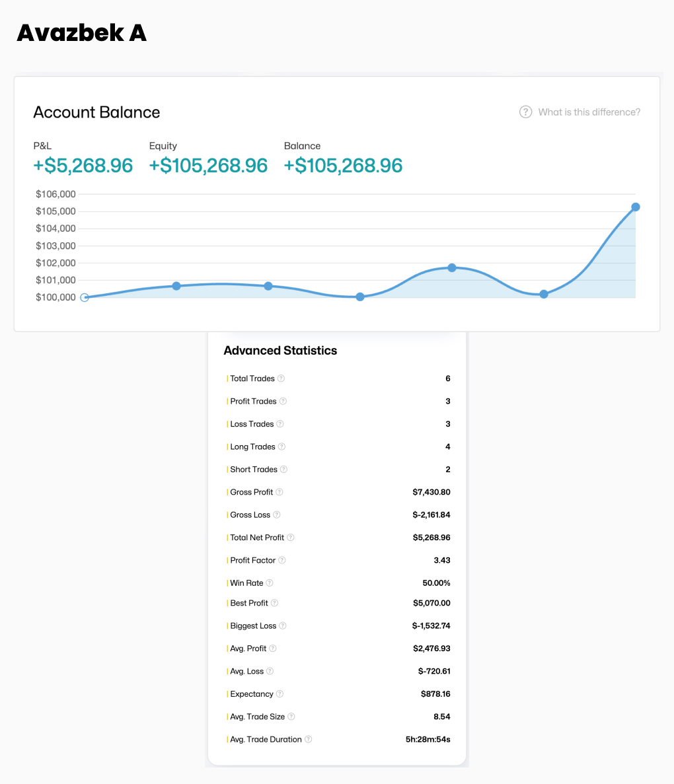The image size is (674, 784).
Task: Click the Avazbek A name heading
Action: (x=81, y=32)
